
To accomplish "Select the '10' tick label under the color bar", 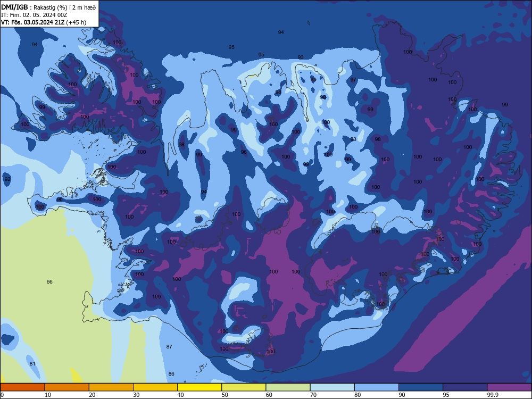I will 48,395.
